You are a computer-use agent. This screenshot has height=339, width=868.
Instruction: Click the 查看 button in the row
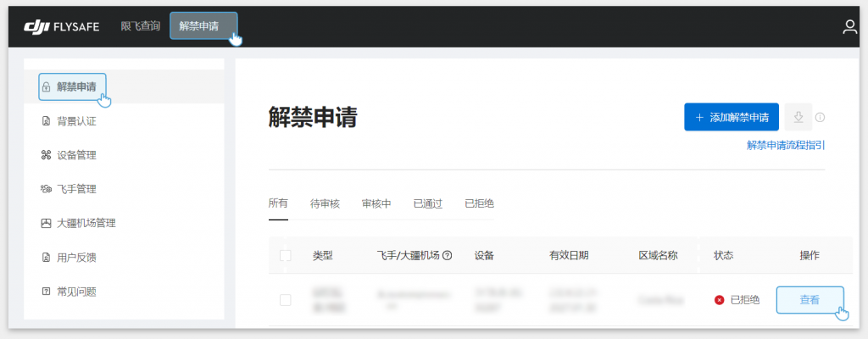[x=810, y=300]
